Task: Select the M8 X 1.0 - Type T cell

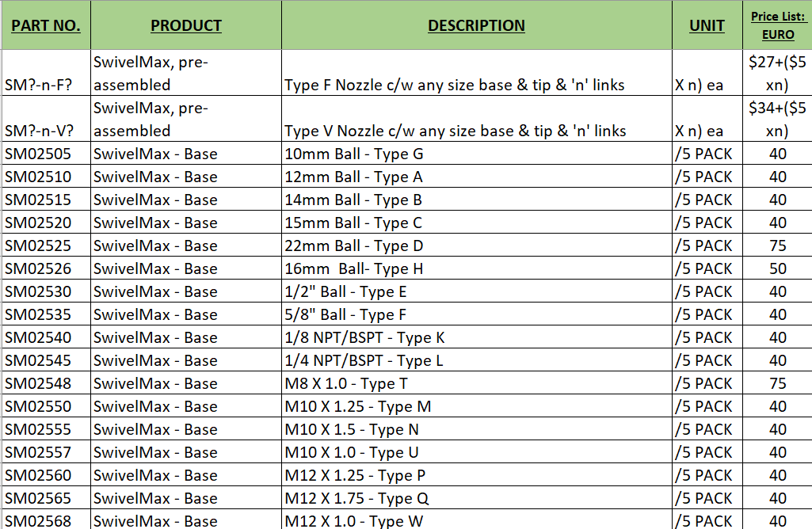Action: click(476, 383)
